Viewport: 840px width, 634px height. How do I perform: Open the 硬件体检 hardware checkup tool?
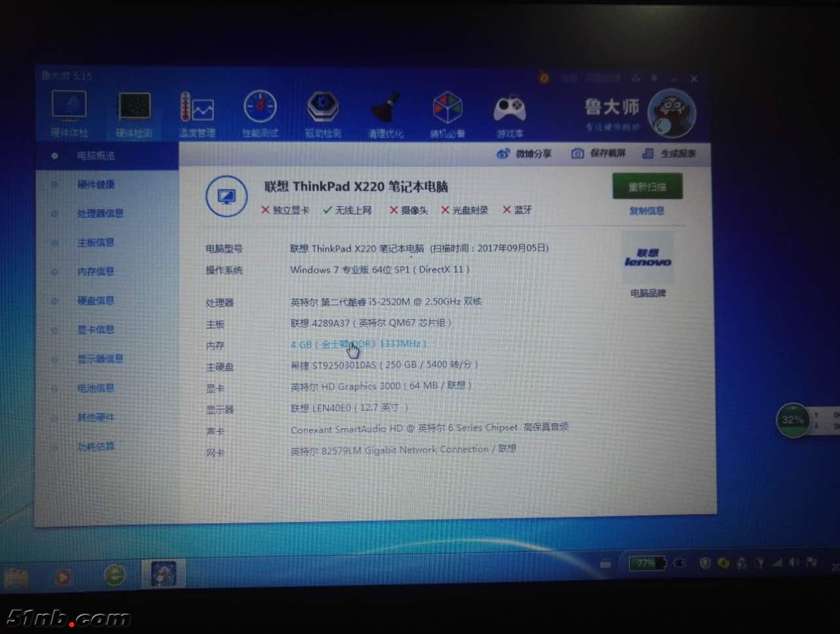tap(69, 114)
